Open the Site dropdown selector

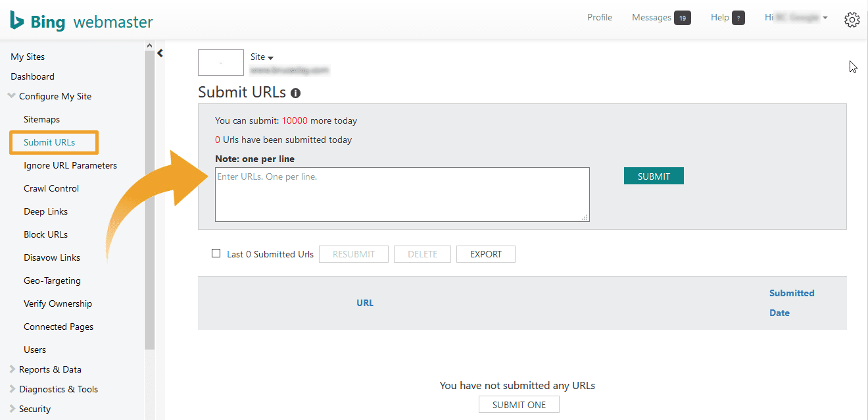tap(262, 57)
